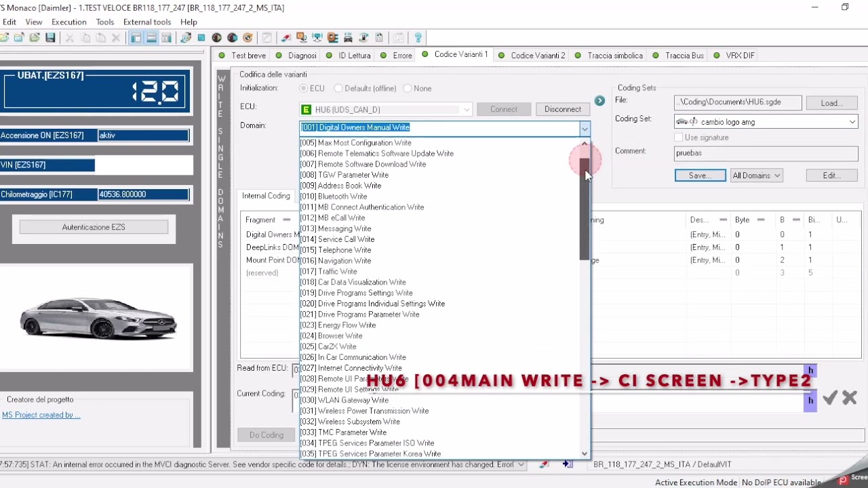Select the first layout view toolbar icon
The height and width of the screenshot is (488, 868).
(136, 38)
